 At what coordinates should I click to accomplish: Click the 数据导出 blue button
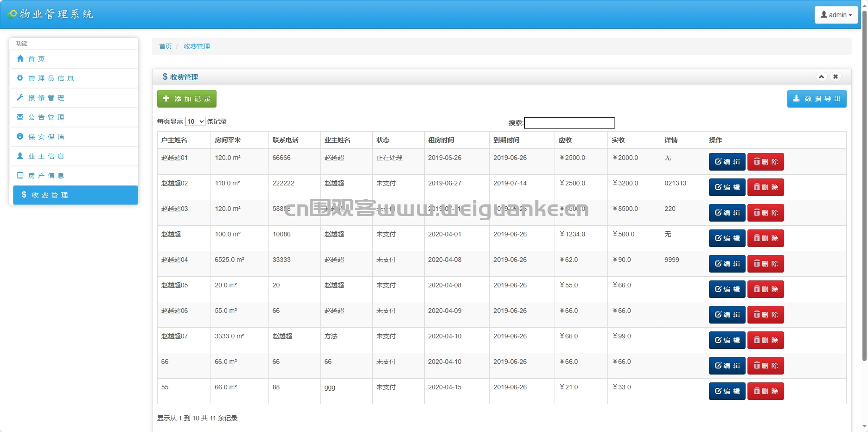817,99
